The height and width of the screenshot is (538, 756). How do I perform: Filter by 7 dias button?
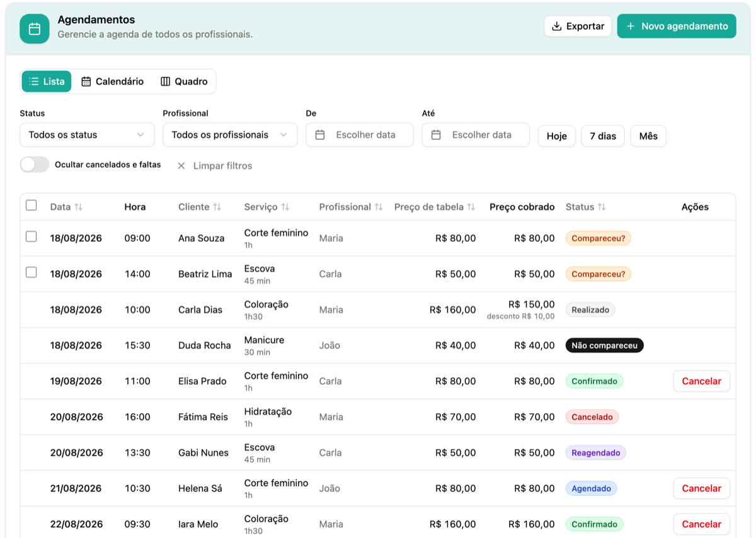coord(603,136)
